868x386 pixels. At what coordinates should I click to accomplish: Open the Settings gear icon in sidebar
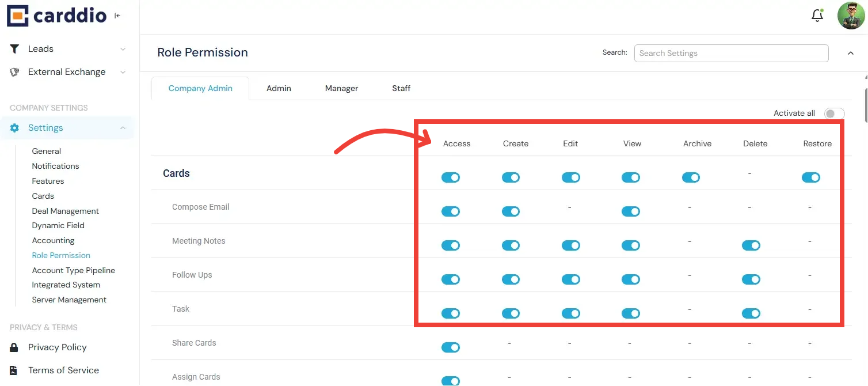(x=14, y=127)
